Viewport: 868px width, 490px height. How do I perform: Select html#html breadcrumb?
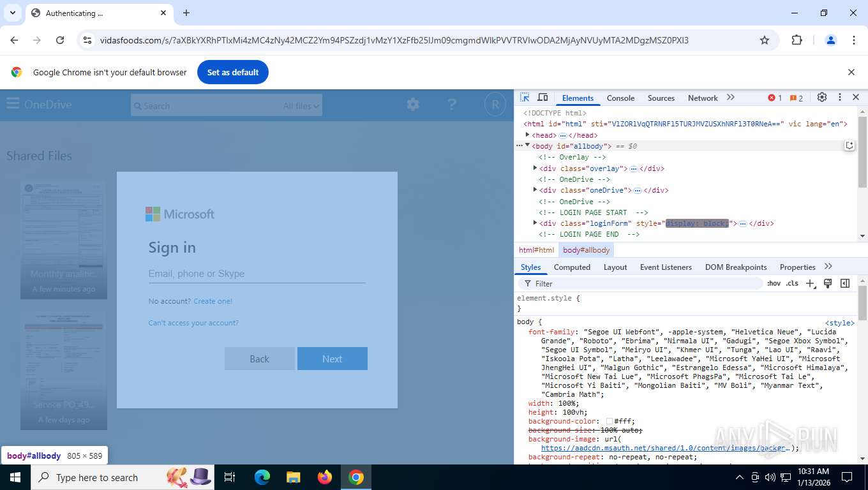pyautogui.click(x=536, y=250)
